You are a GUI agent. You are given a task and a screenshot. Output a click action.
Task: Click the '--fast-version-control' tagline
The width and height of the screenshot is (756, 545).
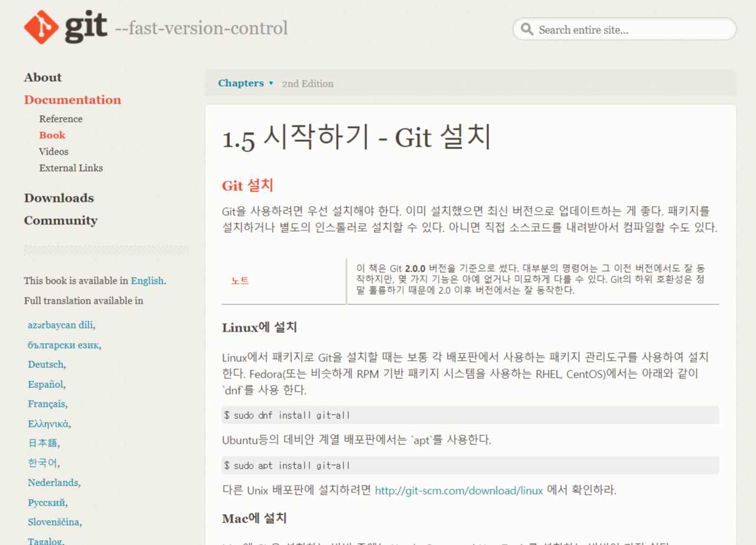[201, 28]
